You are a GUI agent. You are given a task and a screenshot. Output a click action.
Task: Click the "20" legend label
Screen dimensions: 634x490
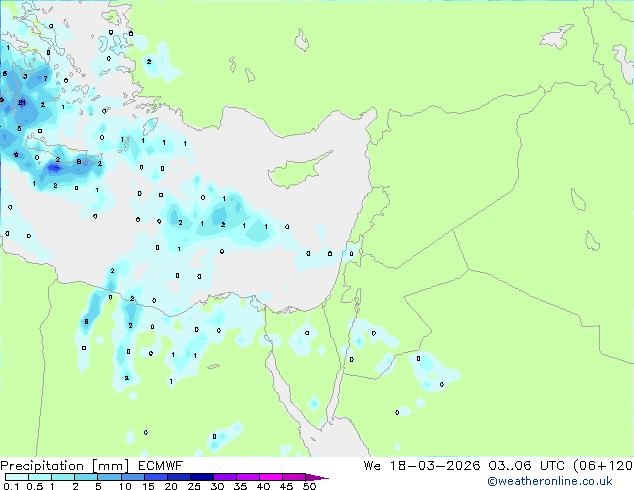(x=171, y=486)
